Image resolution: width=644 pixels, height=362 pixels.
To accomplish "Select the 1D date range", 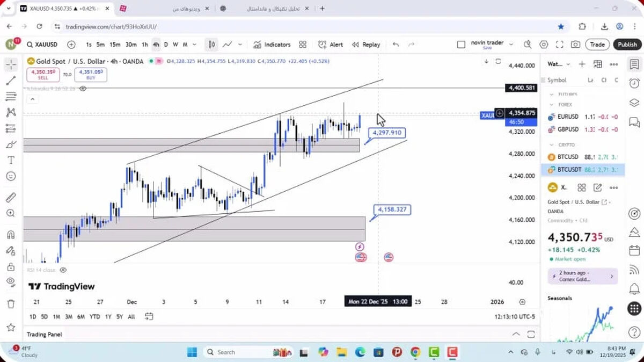I will pyautogui.click(x=33, y=316).
